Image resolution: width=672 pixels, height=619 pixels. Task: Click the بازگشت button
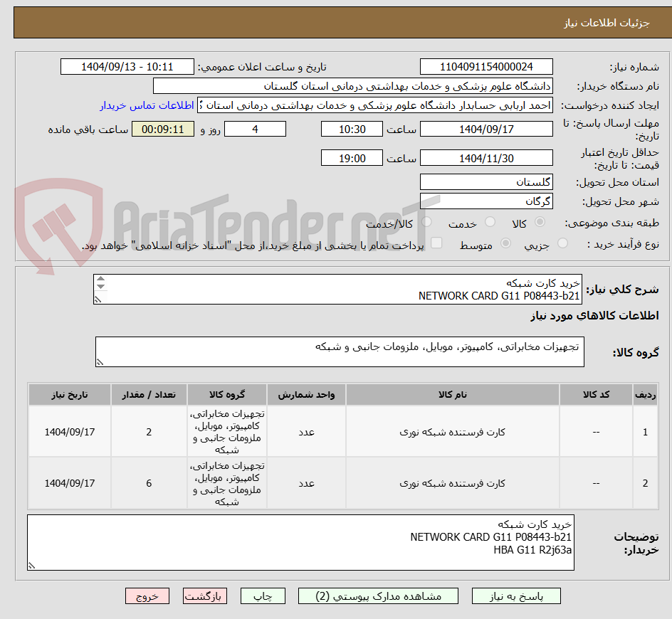pyautogui.click(x=205, y=596)
